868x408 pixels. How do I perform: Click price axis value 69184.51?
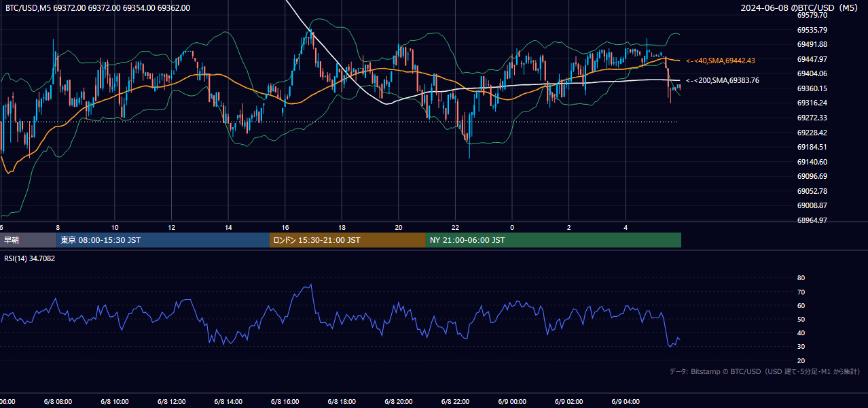[812, 147]
